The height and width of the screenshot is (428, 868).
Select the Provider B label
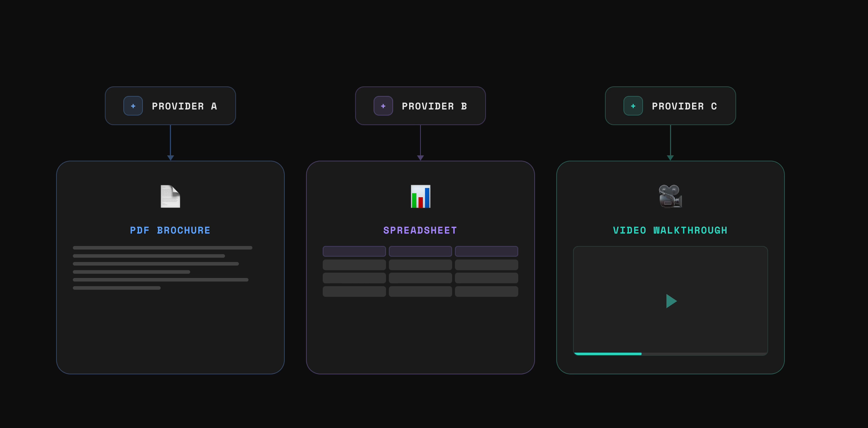pyautogui.click(x=434, y=106)
